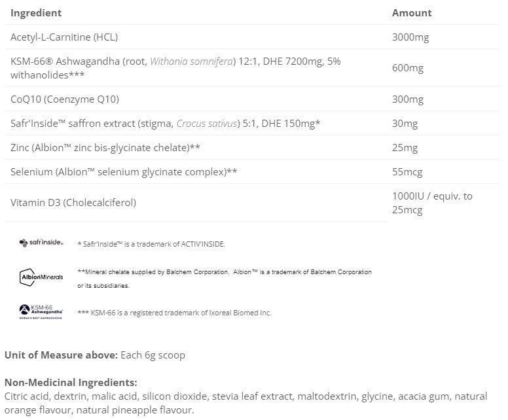The height and width of the screenshot is (420, 508).
Task: Click the Non-Medicinal Ingredients heading
Action: (x=71, y=382)
